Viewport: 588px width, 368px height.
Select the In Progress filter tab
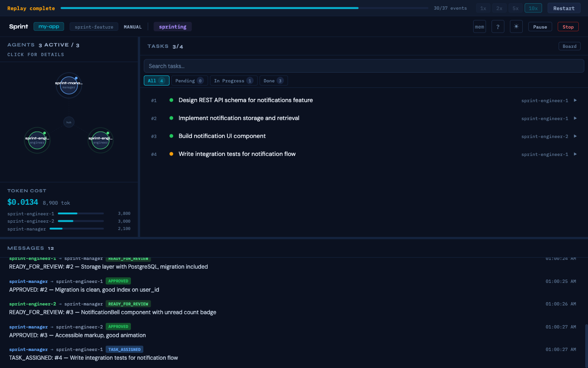tap(233, 80)
